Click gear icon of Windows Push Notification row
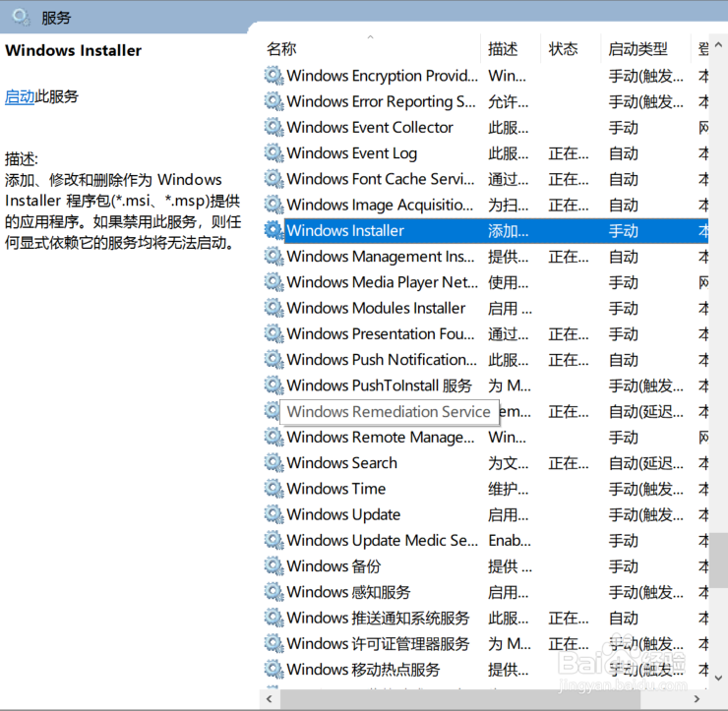Viewport: 728px width, 711px height. pyautogui.click(x=273, y=360)
